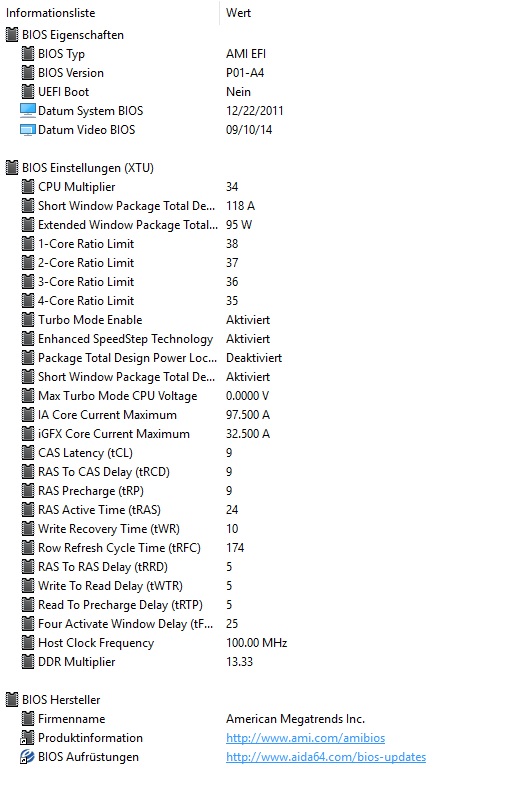Click the monitor icon for Datum Video BIOS

tap(28, 130)
